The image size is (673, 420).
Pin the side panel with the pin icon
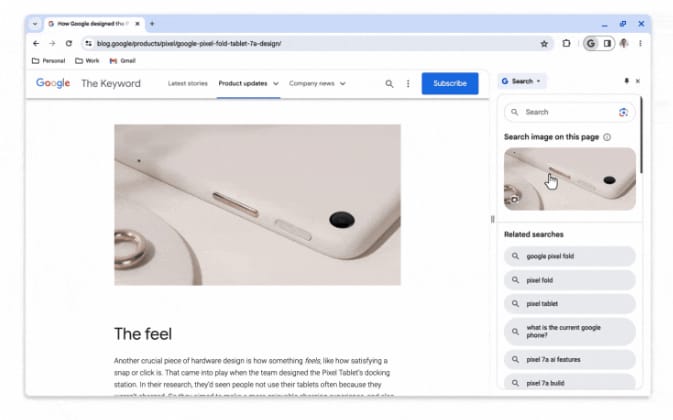coord(626,81)
